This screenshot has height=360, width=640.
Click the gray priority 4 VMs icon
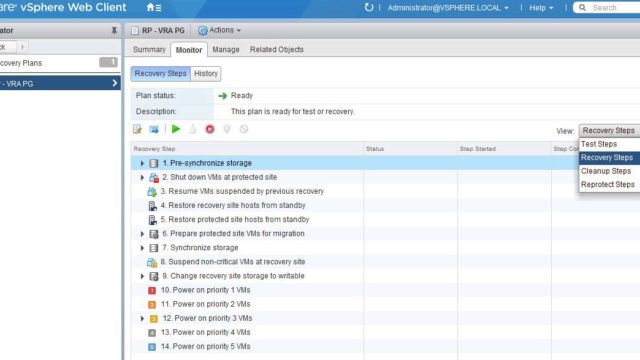pyautogui.click(x=152, y=333)
